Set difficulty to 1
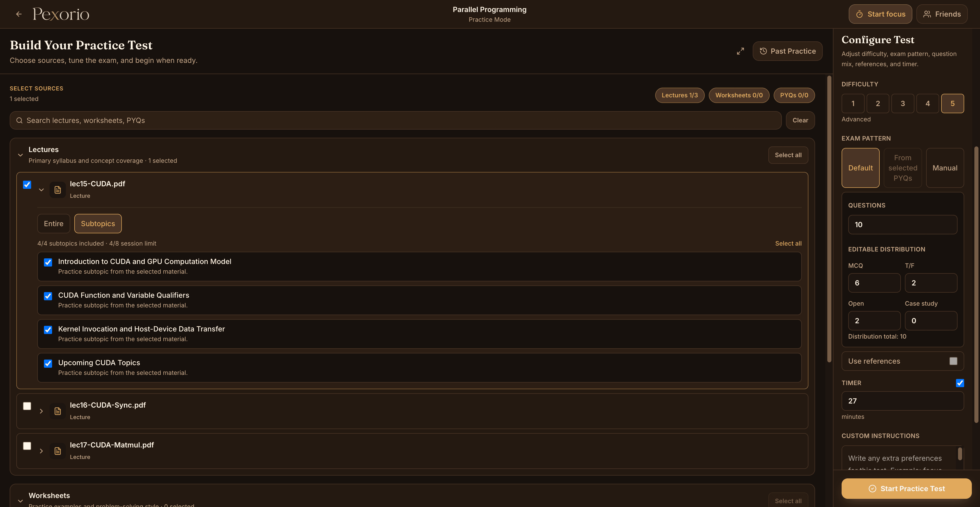 pos(853,103)
